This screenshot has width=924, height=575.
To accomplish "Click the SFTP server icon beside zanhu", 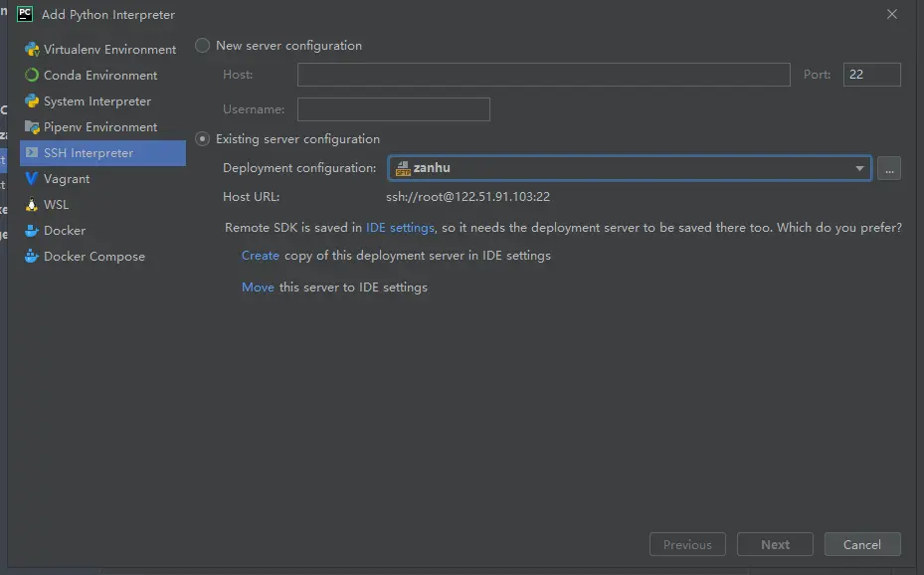I will click(x=403, y=168).
